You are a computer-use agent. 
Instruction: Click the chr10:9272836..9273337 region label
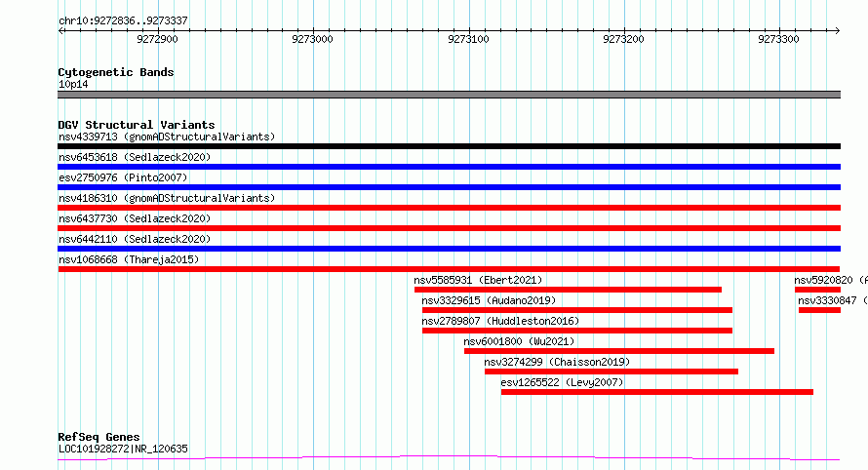pos(123,20)
